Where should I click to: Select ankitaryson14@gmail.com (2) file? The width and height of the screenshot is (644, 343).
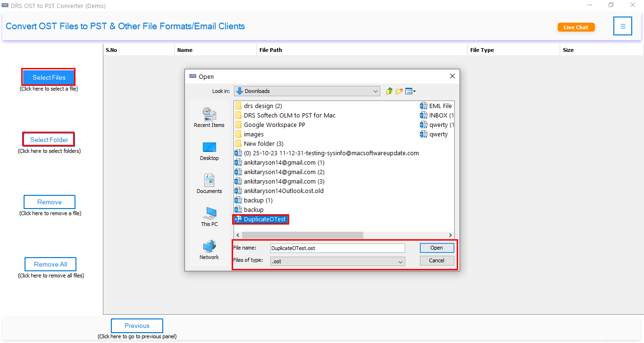click(280, 172)
